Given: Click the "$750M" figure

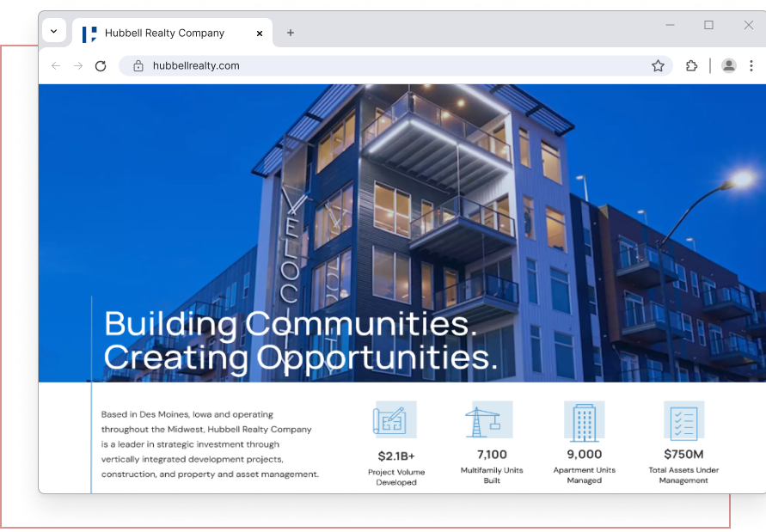Looking at the screenshot, I should point(683,455).
